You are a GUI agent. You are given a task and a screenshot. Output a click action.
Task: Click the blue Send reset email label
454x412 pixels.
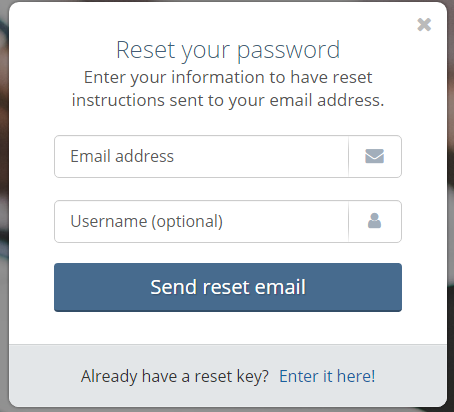pyautogui.click(x=228, y=287)
